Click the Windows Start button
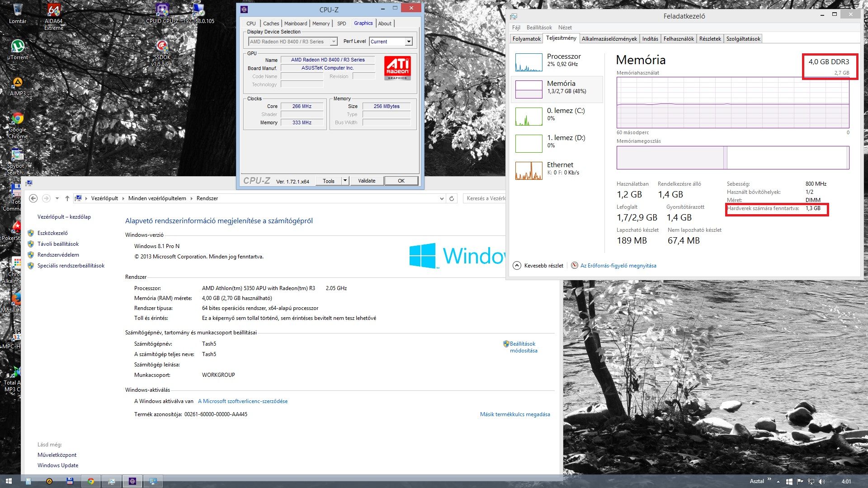This screenshot has height=488, width=868. (x=9, y=481)
